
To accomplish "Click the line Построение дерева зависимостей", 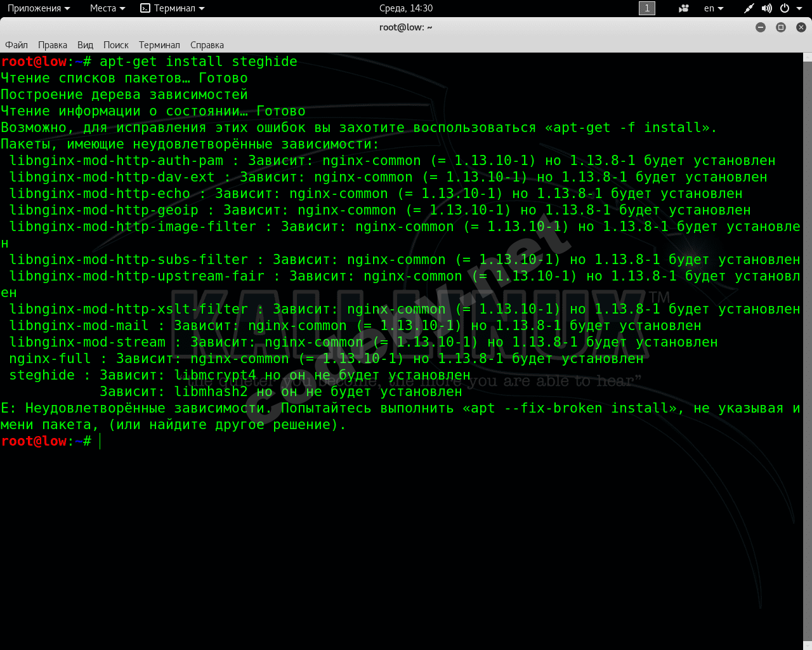I will tap(124, 95).
